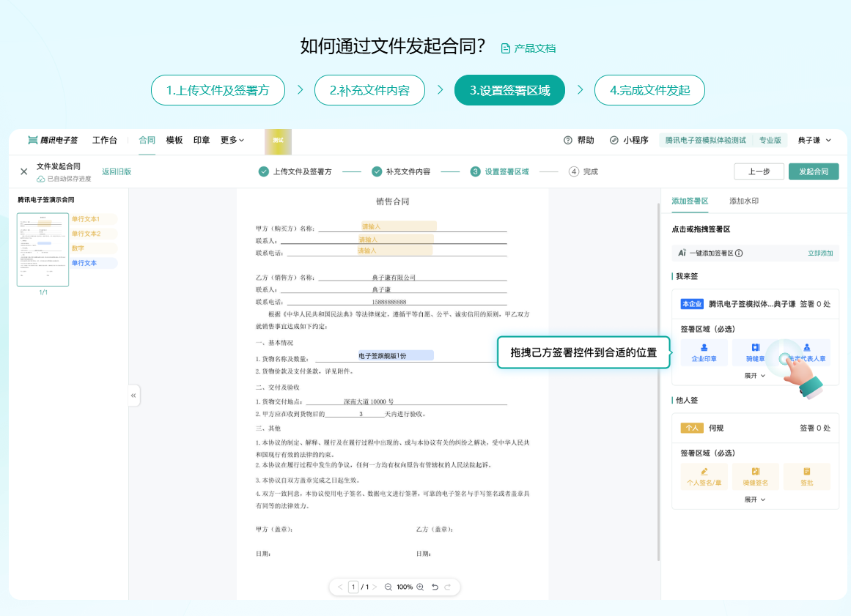Open the 模板 menu item
Viewport: 851px width, 616px height.
click(x=174, y=140)
